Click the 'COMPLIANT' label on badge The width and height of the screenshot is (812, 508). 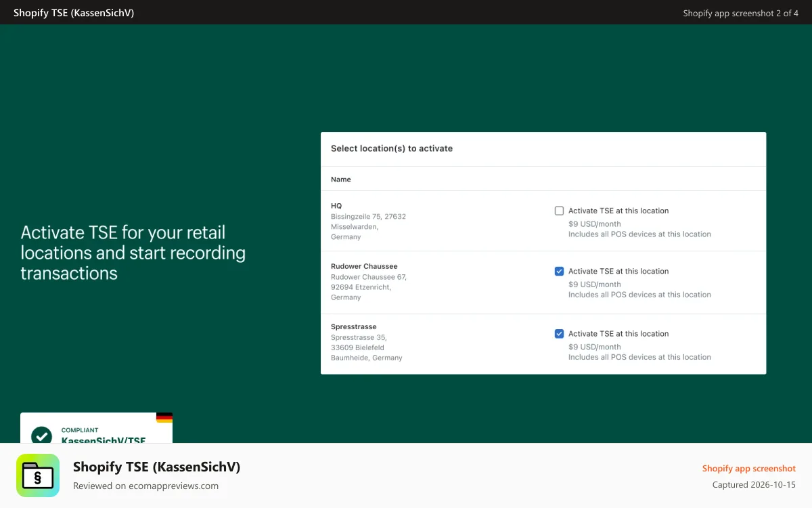(80, 430)
